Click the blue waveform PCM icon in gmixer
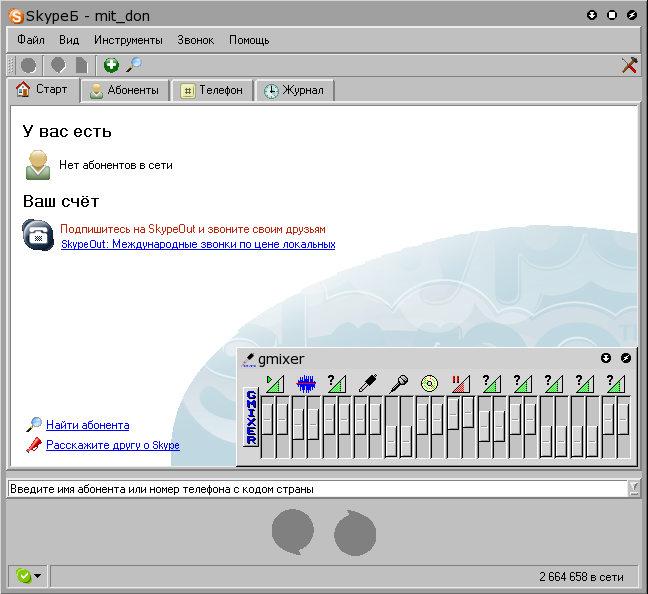Image resolution: width=648 pixels, height=594 pixels. coord(306,383)
